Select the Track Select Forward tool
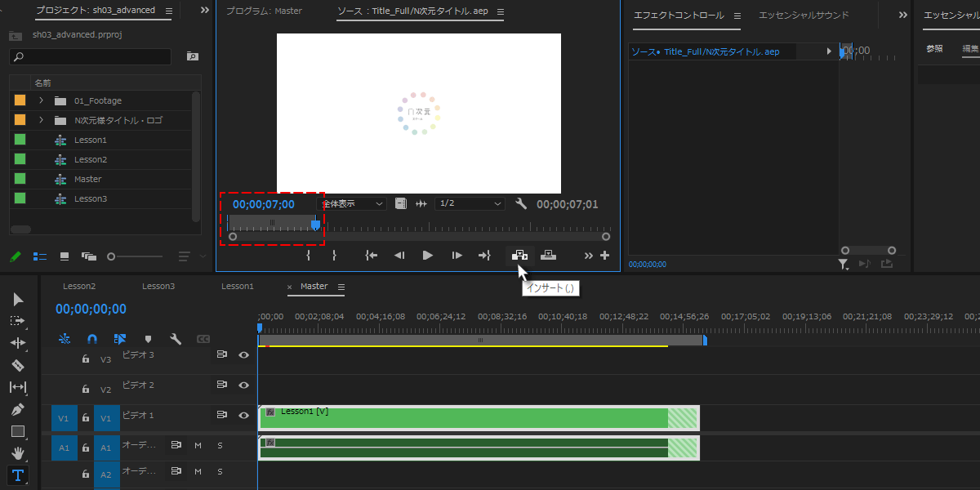The image size is (980, 490). 18,321
